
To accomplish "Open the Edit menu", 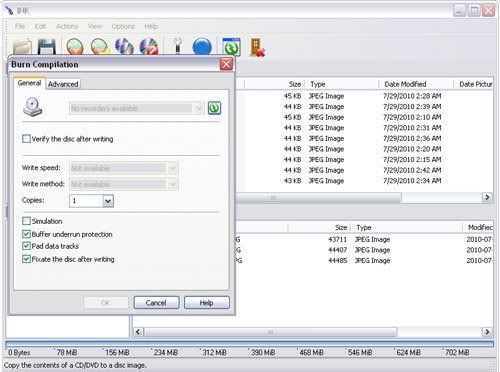I will [40, 26].
